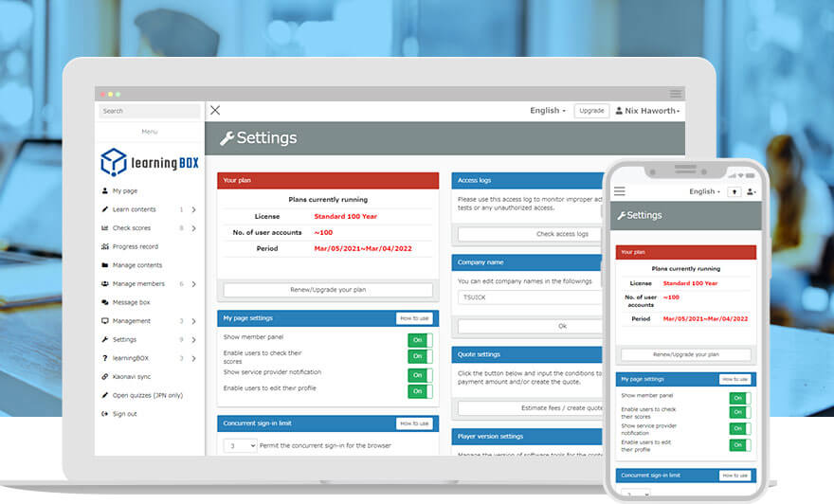Viewport: 834px width, 504px height.
Task: Click the Kaonavi sync link icon
Action: (x=104, y=376)
